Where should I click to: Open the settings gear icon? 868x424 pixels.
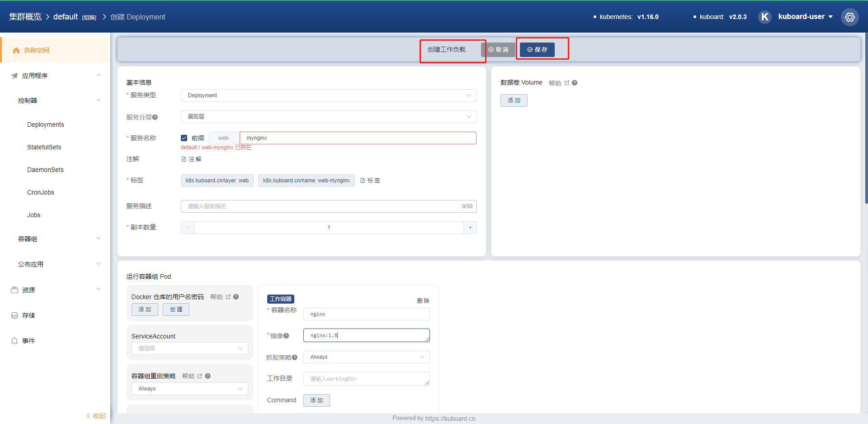(x=850, y=17)
